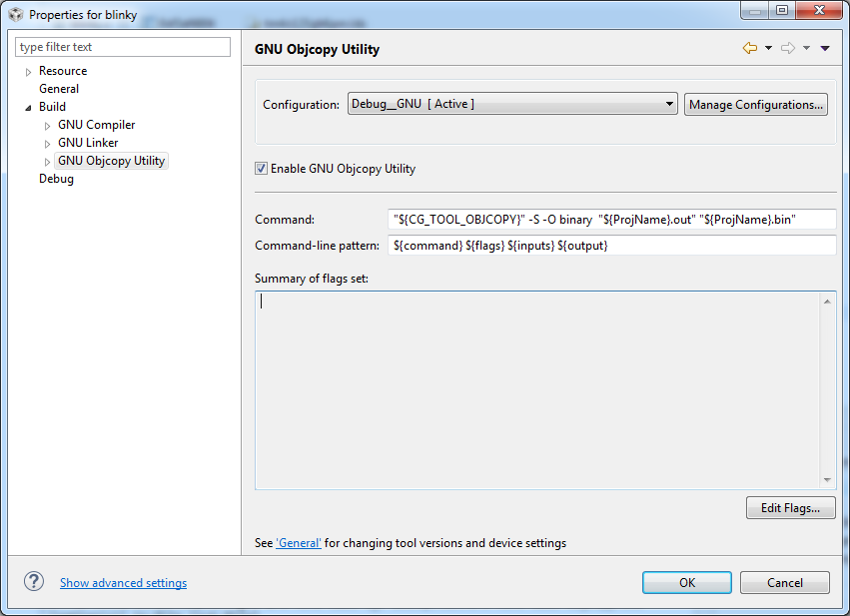The image size is (850, 616).
Task: Select Build in the tree
Action: tap(52, 106)
